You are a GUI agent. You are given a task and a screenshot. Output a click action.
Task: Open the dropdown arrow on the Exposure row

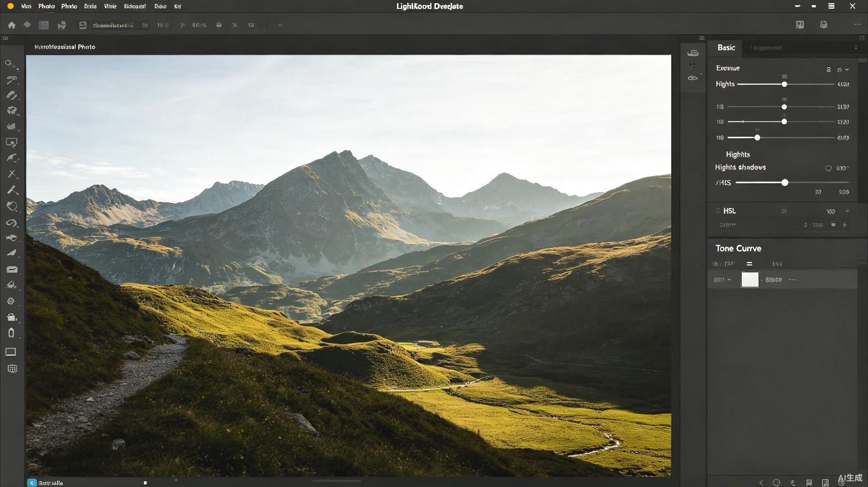pos(847,69)
